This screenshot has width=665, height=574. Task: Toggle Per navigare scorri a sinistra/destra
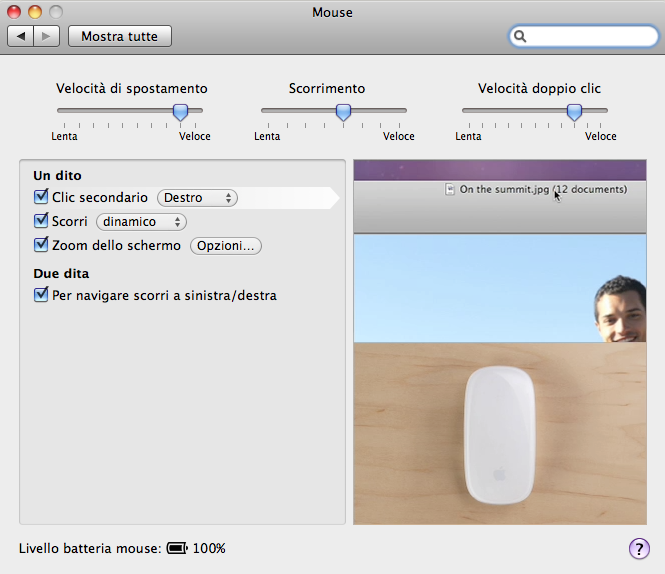coord(41,295)
